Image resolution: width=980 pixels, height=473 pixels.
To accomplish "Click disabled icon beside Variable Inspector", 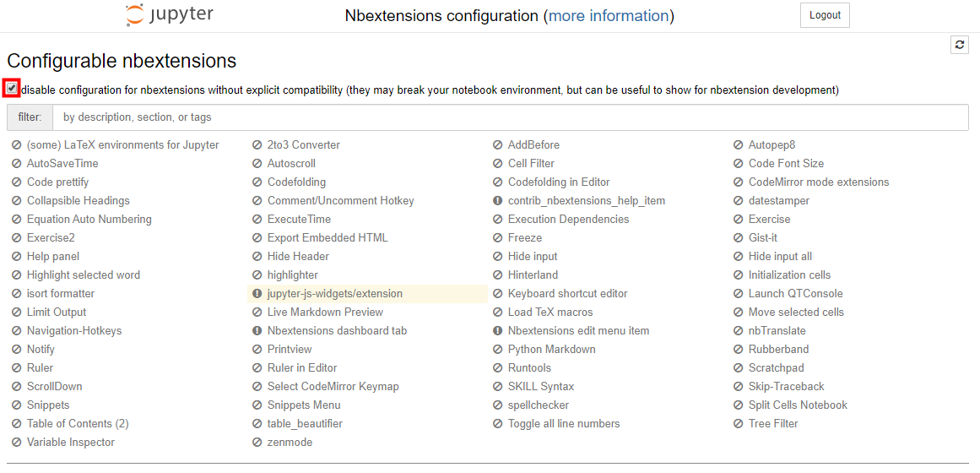I will click(16, 443).
